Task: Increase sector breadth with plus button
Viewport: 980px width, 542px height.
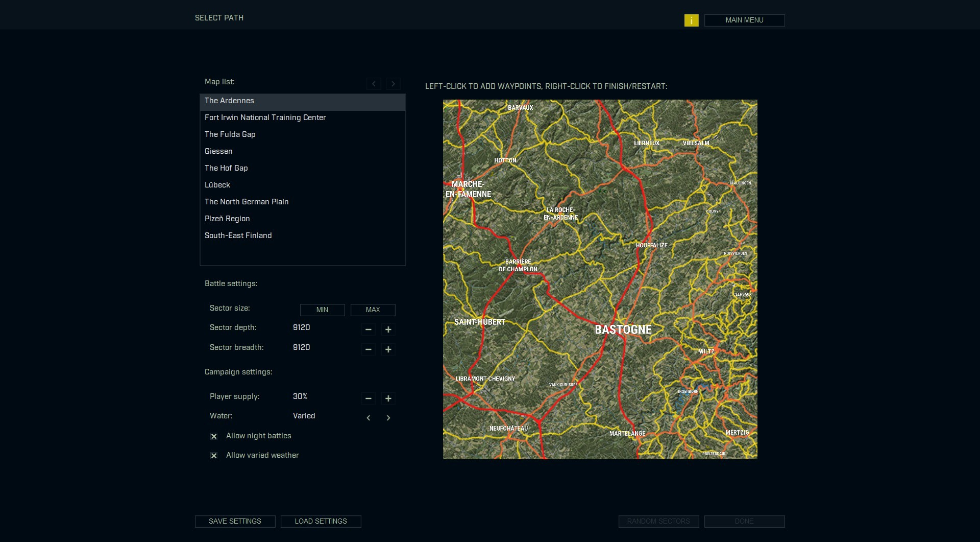Action: (x=388, y=349)
